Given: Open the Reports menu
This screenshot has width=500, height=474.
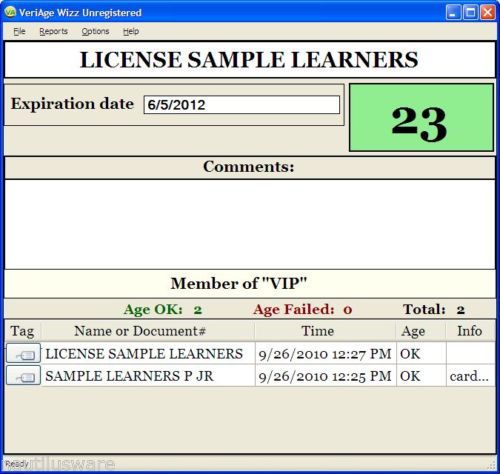Looking at the screenshot, I should (53, 31).
